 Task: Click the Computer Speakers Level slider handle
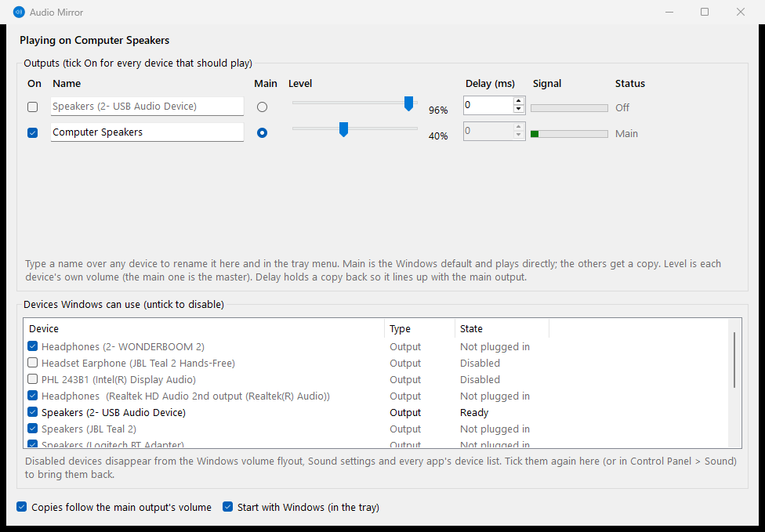click(343, 129)
